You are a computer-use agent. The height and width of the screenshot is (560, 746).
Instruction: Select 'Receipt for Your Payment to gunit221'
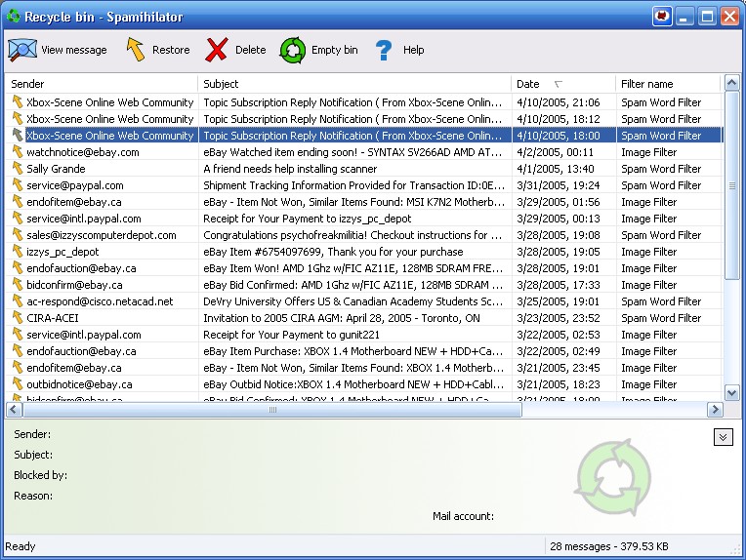coord(291,335)
